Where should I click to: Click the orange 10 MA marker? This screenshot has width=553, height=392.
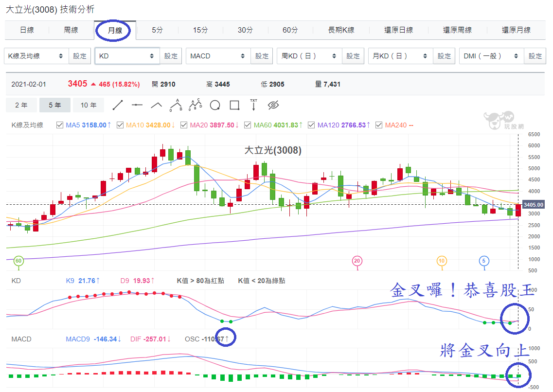[442, 261]
